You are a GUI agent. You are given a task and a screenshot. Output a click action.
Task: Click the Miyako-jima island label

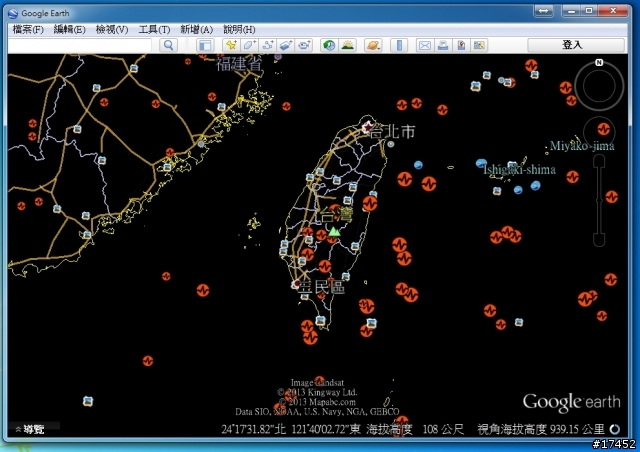click(582, 146)
